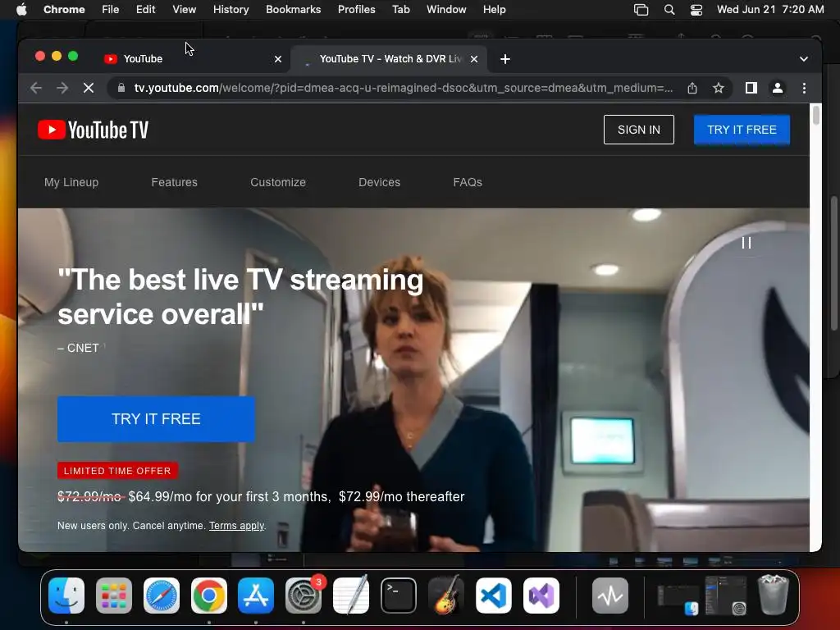Screen dimensions: 840x630
Task: Share this page from address bar
Action: point(692,88)
